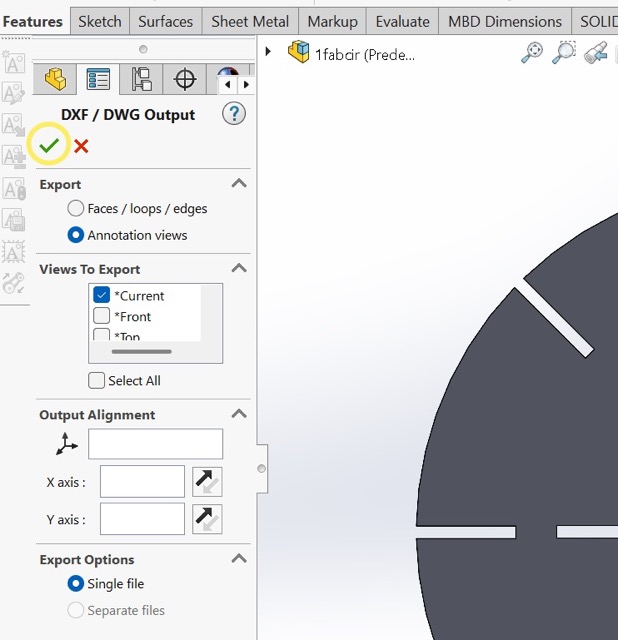Image resolution: width=618 pixels, height=640 pixels.
Task: Switch to the Sheet Metal tab
Action: click(250, 21)
